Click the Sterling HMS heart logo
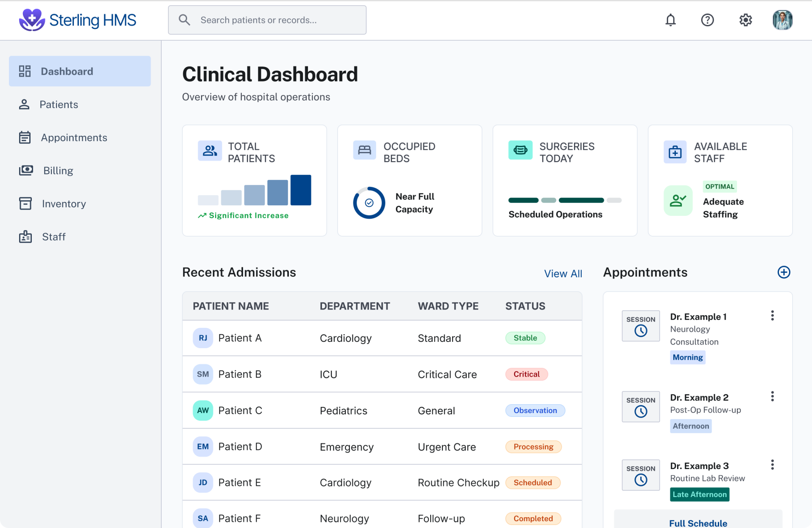The image size is (812, 528). [x=32, y=20]
